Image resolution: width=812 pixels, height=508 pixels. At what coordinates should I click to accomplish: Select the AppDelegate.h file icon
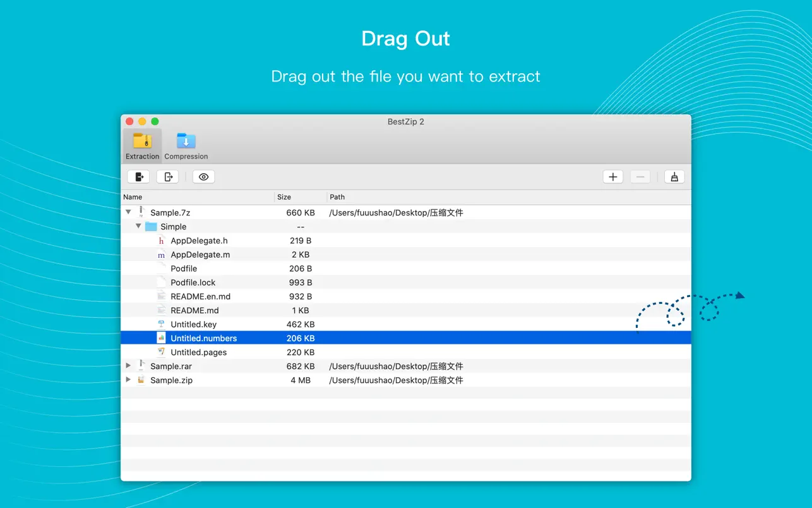(161, 241)
